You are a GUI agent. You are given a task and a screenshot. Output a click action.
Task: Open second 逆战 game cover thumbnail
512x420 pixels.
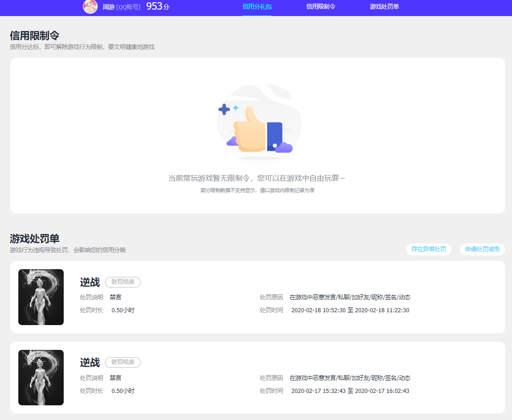pos(41,377)
